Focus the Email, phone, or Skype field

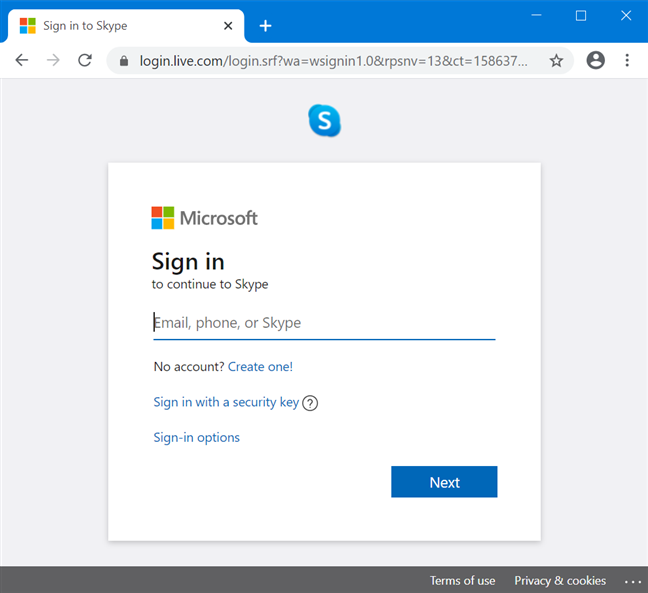pos(324,324)
